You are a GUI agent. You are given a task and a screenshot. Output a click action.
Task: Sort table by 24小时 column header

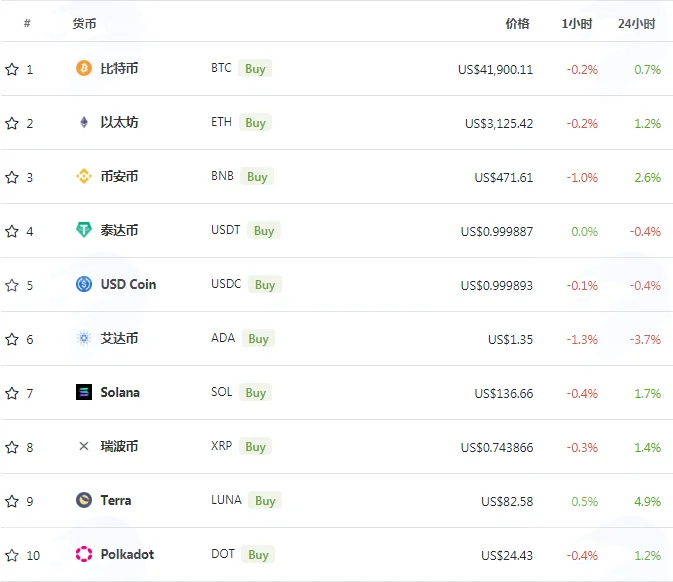tap(637, 24)
